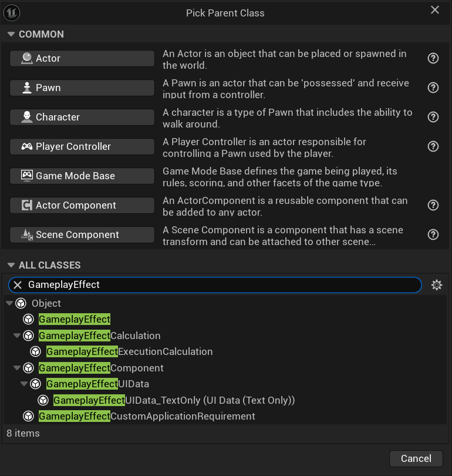This screenshot has height=476, width=452.
Task: Click the GameplayEffectCustomApplicationRequirement class icon
Action: 29,416
